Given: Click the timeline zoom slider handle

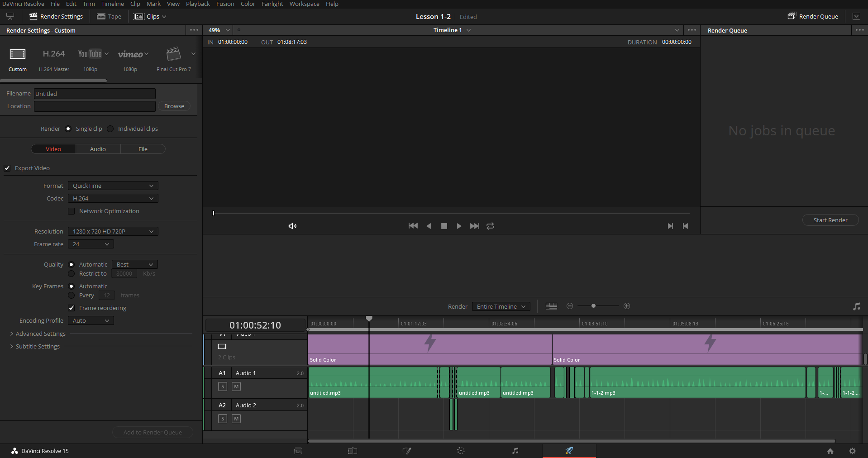Looking at the screenshot, I should (593, 306).
